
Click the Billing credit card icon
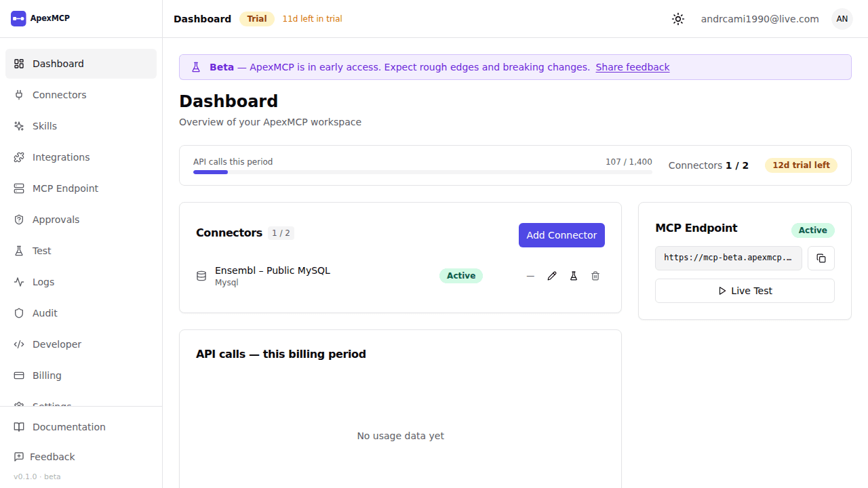click(19, 375)
